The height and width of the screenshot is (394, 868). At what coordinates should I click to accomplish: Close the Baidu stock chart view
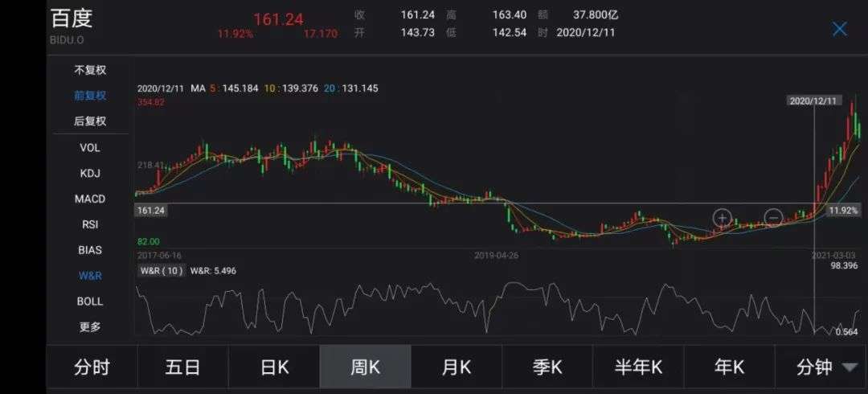coord(839,30)
